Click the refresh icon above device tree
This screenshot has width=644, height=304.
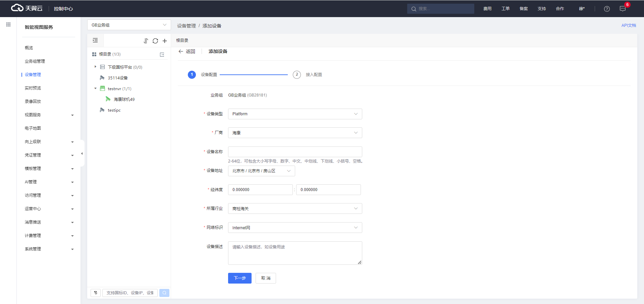pyautogui.click(x=155, y=41)
